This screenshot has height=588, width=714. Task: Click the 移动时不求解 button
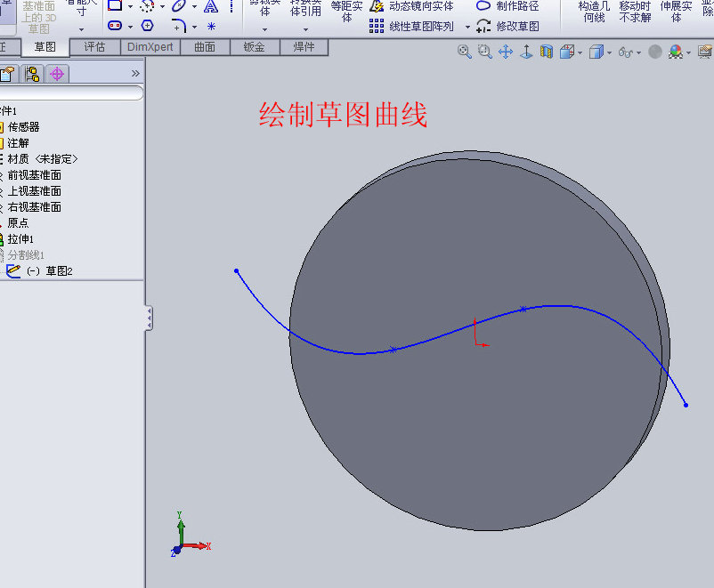tap(636, 12)
